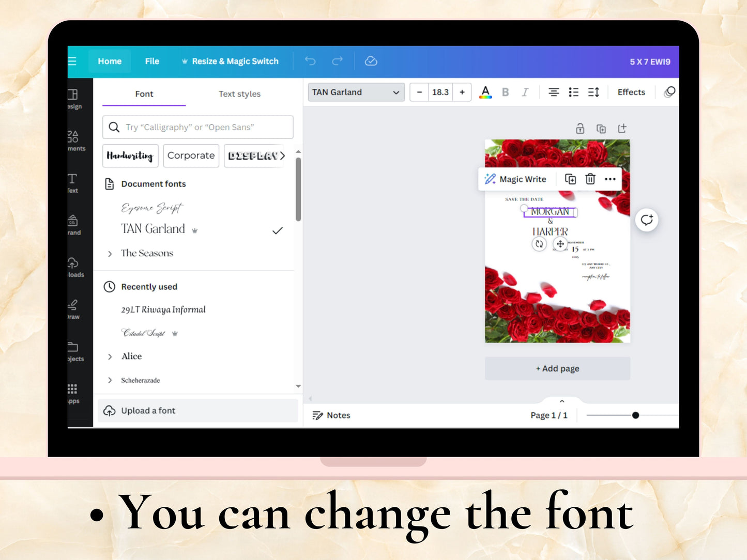The height and width of the screenshot is (560, 747).
Task: Select the Eyesome Script font
Action: 153,208
